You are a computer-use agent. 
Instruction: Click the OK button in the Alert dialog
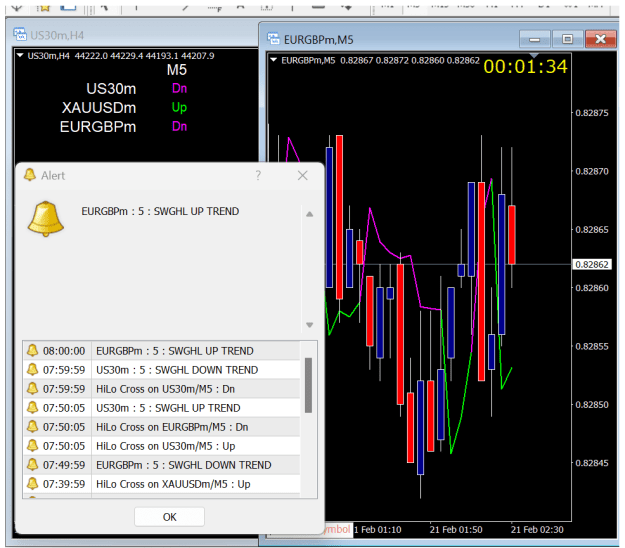pos(169,517)
